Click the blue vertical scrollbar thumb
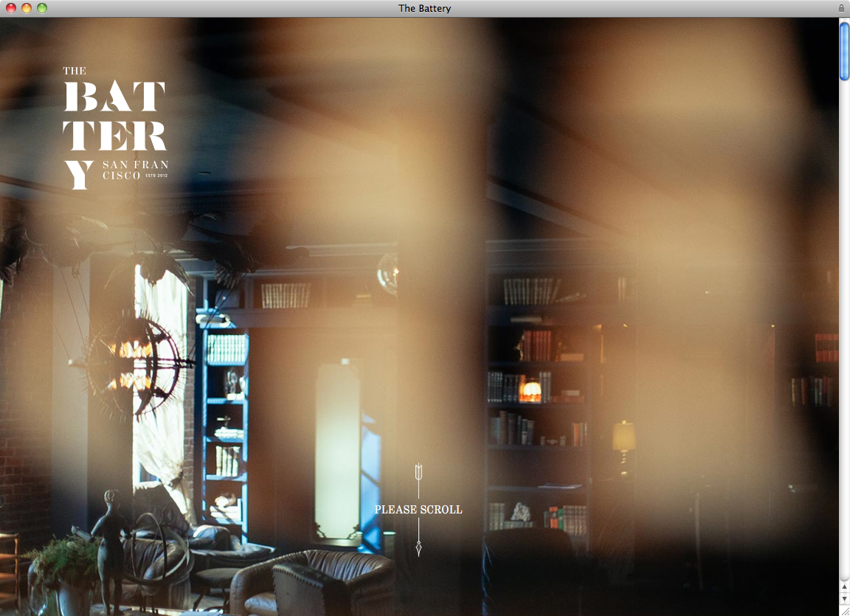Screen dimensions: 850x616 point(844,52)
